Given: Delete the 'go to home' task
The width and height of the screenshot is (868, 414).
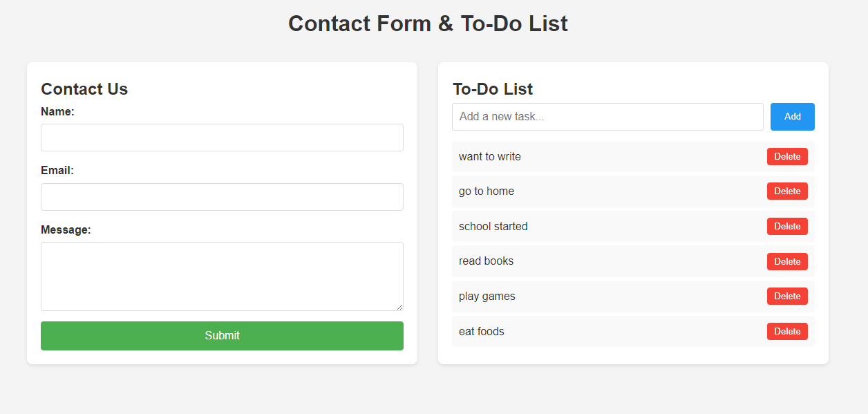Looking at the screenshot, I should (787, 191).
